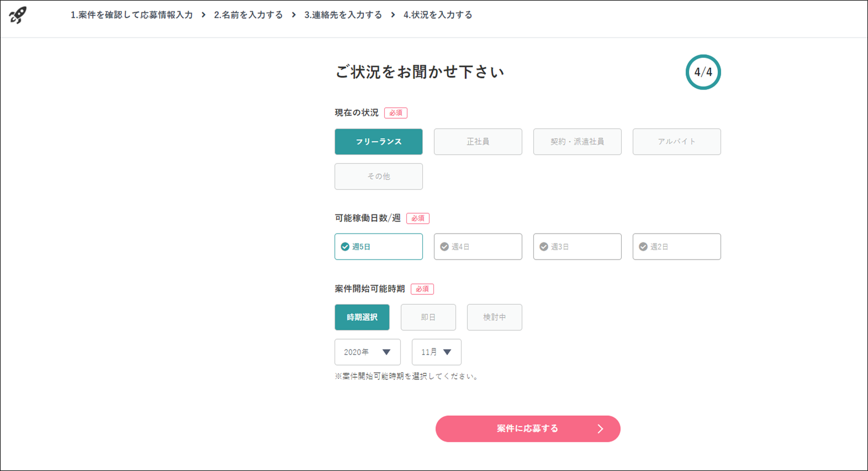The width and height of the screenshot is (868, 471).
Task: Select 契約・派遣社員 status option
Action: (578, 142)
